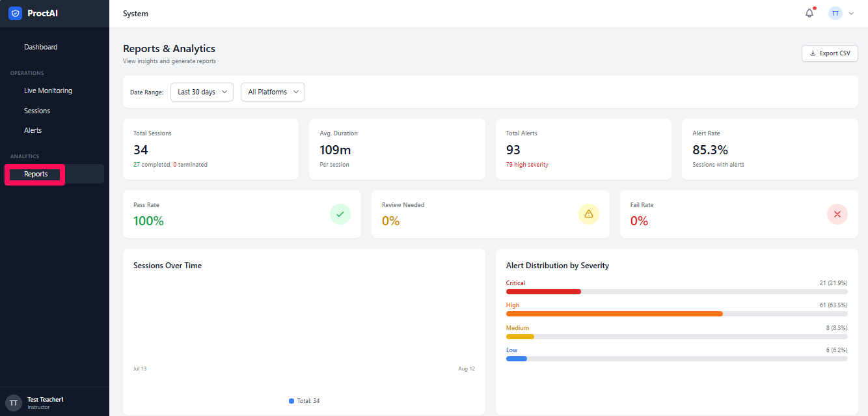
Task: Click the Total Sessions stat card
Action: pyautogui.click(x=211, y=149)
